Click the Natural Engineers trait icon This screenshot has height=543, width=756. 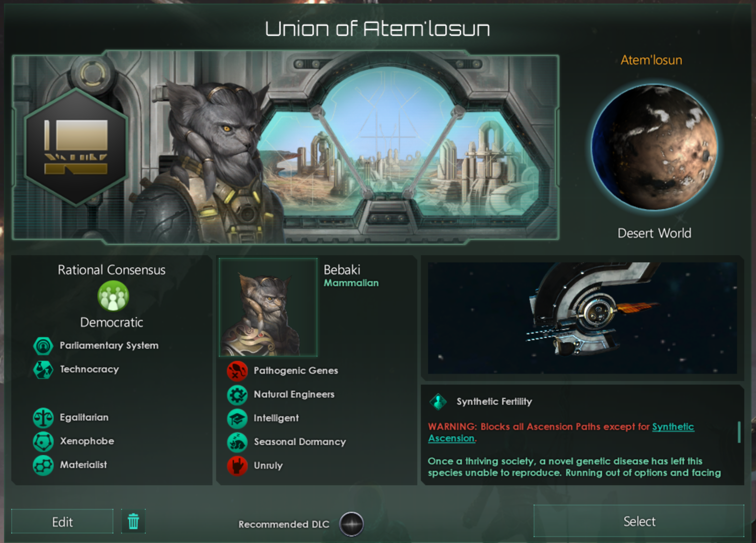[237, 394]
